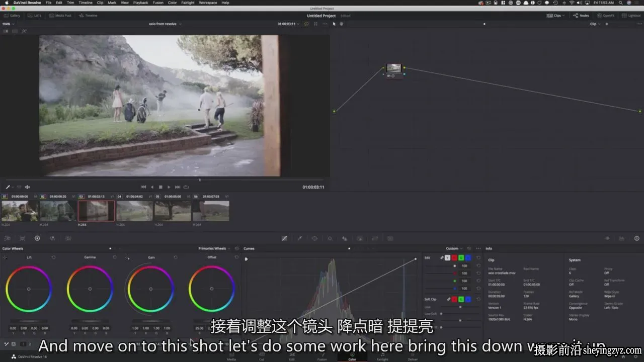Open the Power Window palette
Image resolution: width=644 pixels, height=362 pixels.
pyautogui.click(x=314, y=238)
